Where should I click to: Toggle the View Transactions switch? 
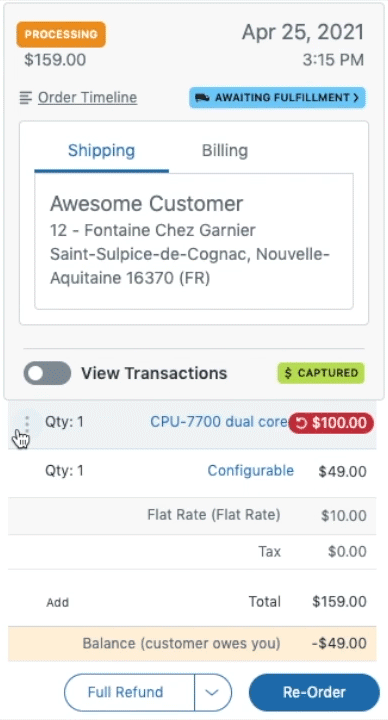coord(47,373)
